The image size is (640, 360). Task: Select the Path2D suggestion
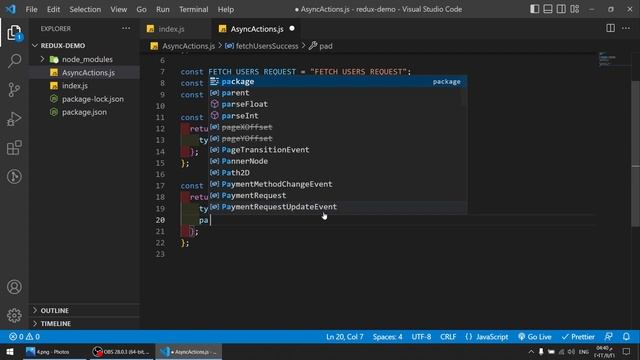pyautogui.click(x=338, y=173)
